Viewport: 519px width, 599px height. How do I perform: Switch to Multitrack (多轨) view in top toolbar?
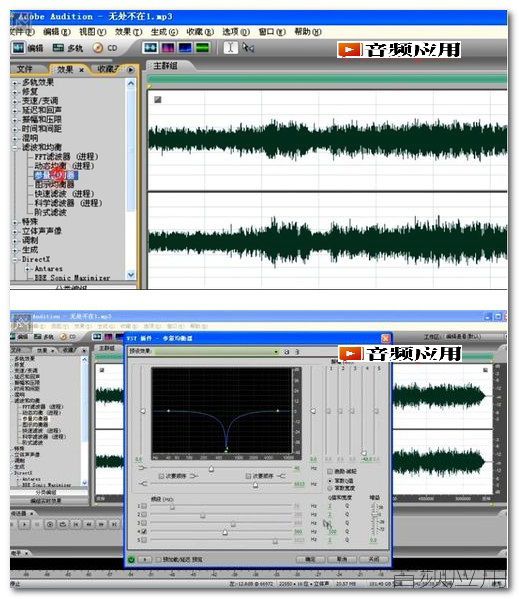(x=68, y=48)
